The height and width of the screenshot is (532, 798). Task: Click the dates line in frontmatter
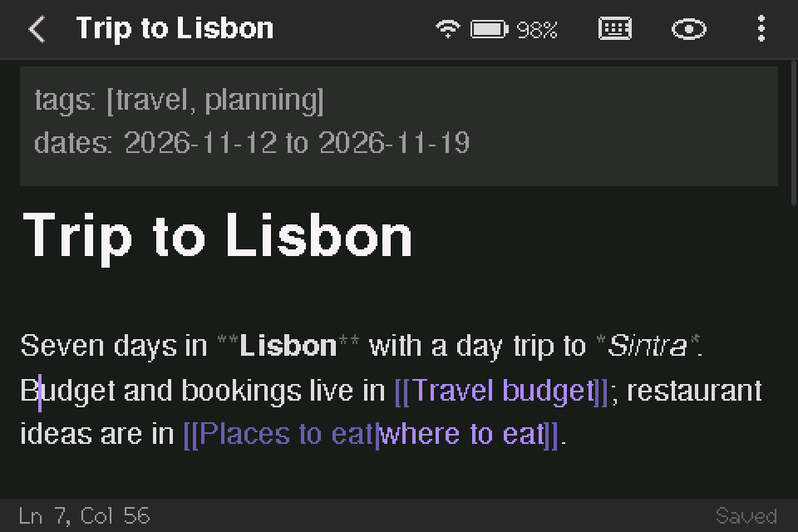tap(251, 142)
